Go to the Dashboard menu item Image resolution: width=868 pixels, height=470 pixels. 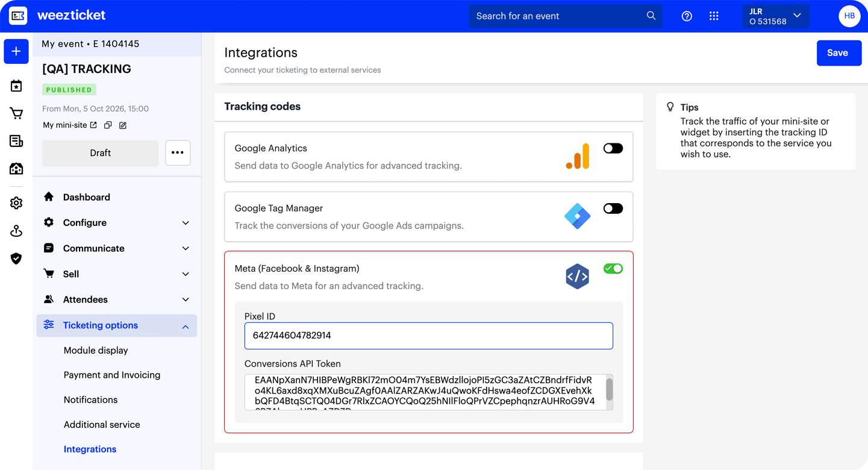click(86, 197)
